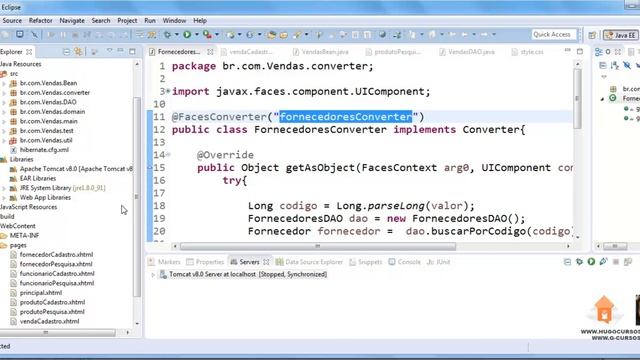
Task: Expand the Tomcat v8.0 Server entry
Action: [153, 275]
